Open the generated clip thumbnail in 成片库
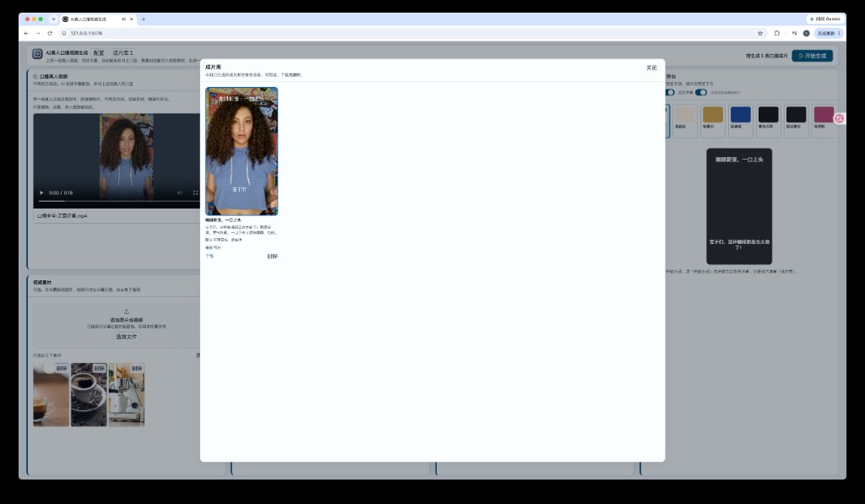 (242, 151)
